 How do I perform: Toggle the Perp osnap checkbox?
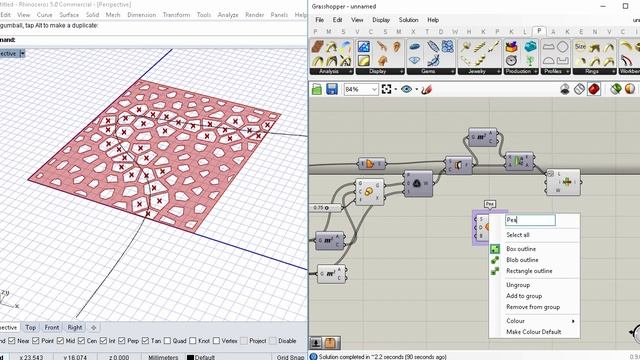pyautogui.click(x=122, y=340)
